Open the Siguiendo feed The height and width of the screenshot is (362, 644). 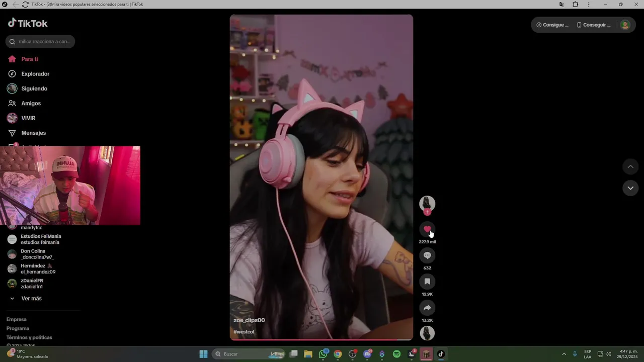click(34, 88)
